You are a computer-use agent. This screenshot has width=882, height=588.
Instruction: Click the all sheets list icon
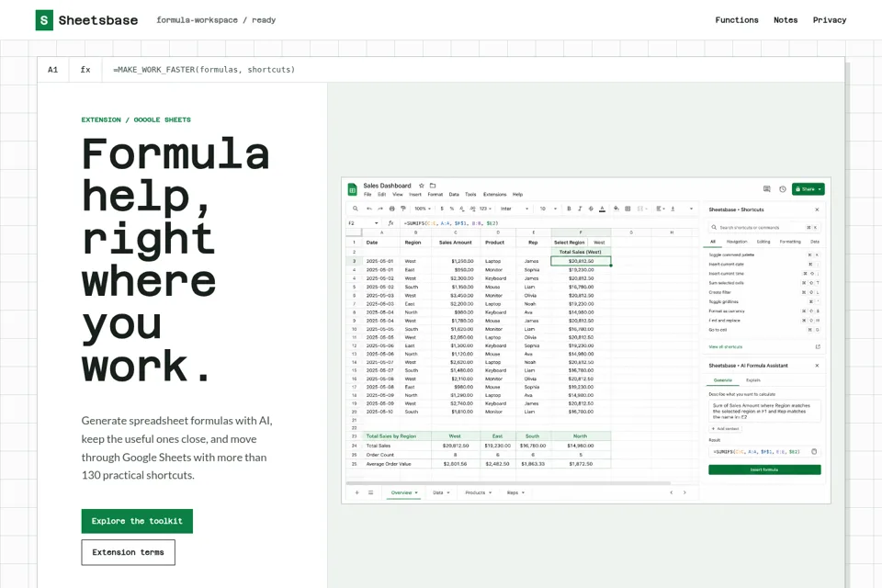(x=370, y=492)
